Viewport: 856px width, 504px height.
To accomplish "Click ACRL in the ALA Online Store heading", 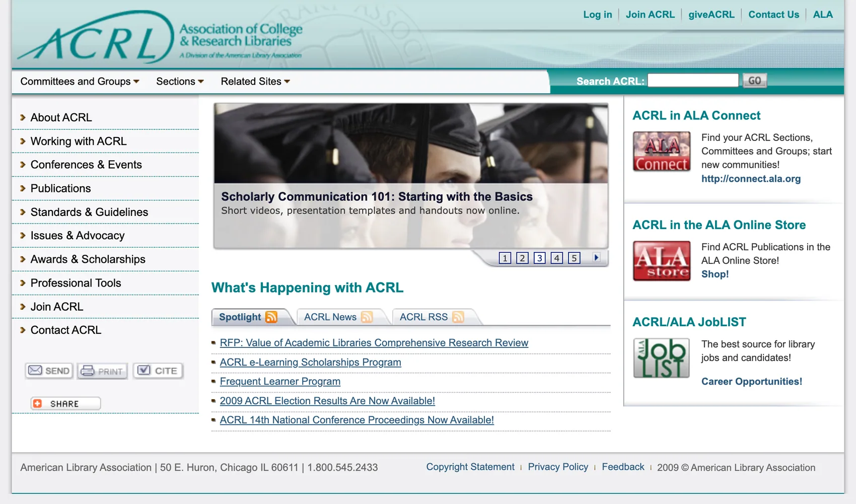I will 719,225.
